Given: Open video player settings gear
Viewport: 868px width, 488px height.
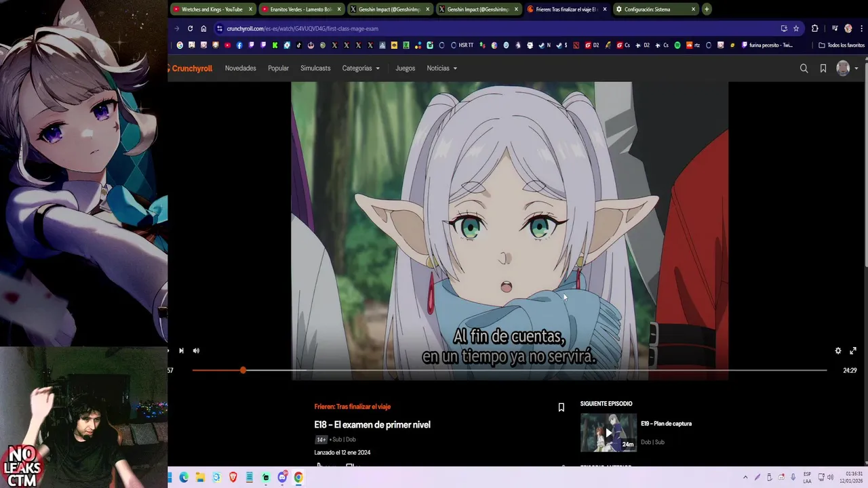Looking at the screenshot, I should [838, 350].
